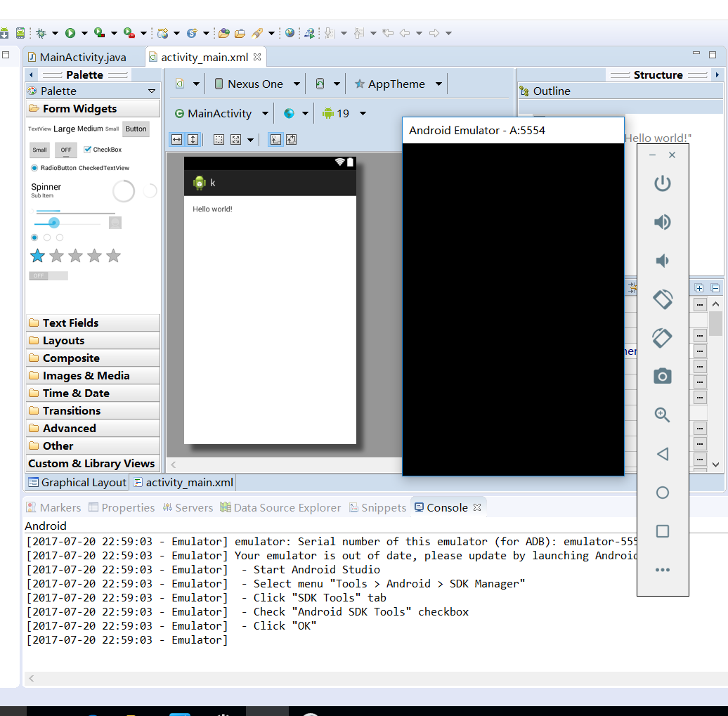Toggle Fill Height layout button
Image resolution: width=728 pixels, height=716 pixels.
(193, 140)
